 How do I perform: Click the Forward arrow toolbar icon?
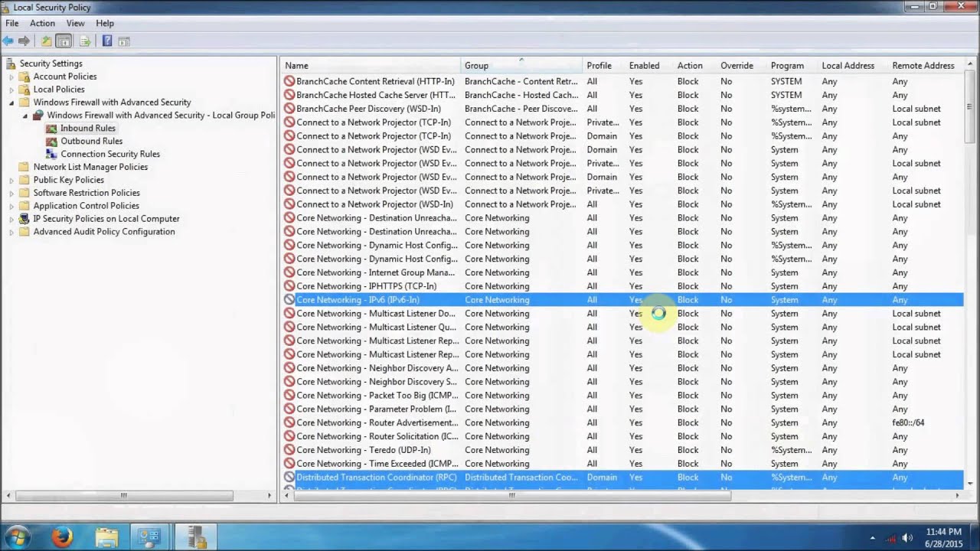(x=24, y=41)
